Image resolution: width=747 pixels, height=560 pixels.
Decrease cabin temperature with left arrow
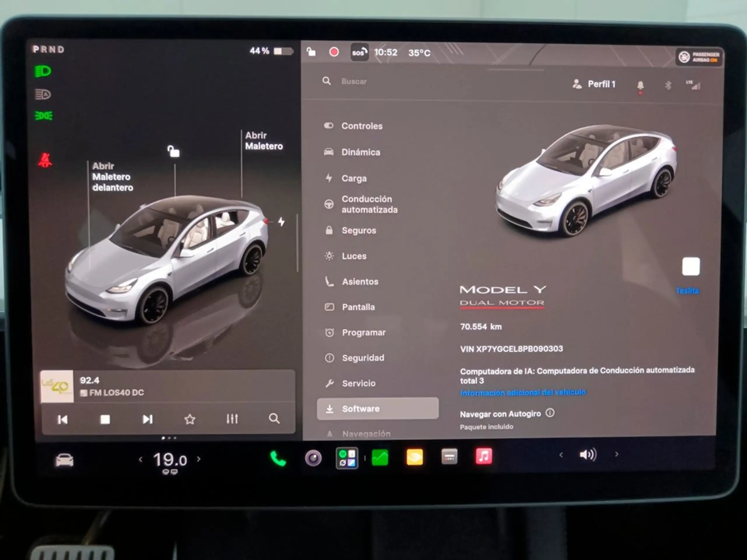click(140, 459)
